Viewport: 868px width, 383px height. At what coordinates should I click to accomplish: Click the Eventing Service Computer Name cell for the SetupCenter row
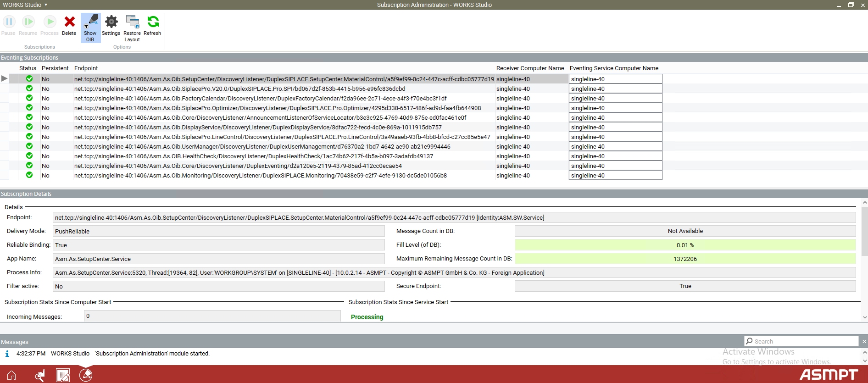615,79
